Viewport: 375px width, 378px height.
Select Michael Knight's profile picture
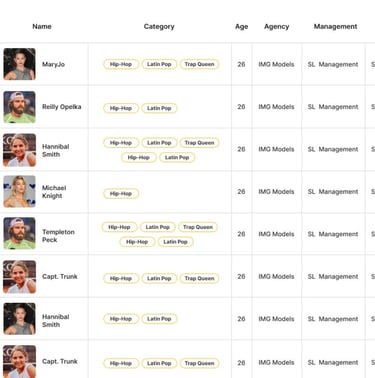coord(19,192)
